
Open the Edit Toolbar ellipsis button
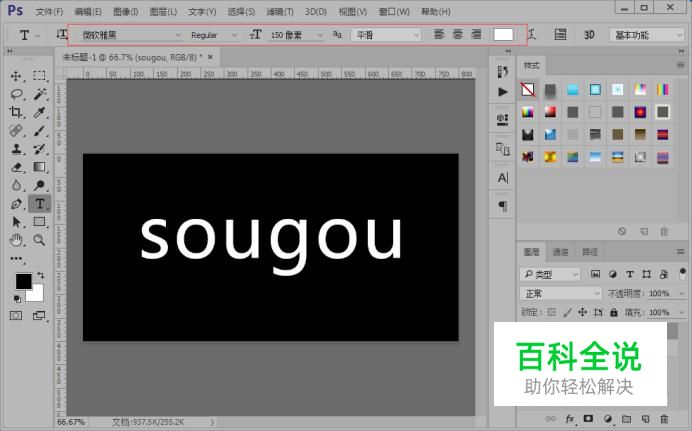tap(16, 259)
